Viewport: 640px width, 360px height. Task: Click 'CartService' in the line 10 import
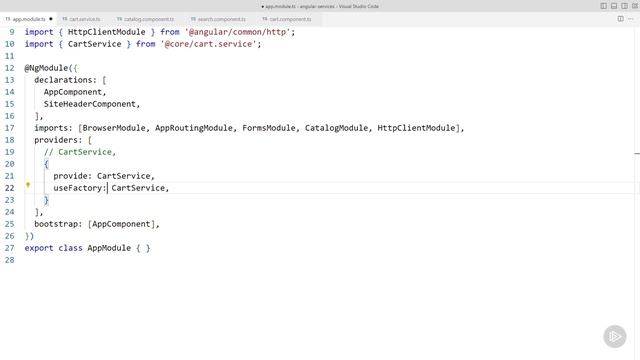pos(94,44)
